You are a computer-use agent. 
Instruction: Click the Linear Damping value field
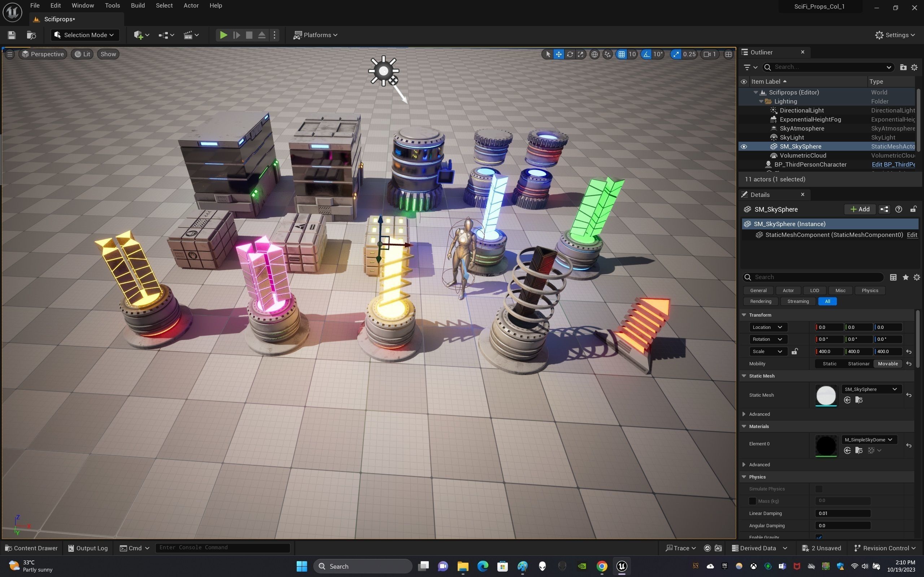click(842, 513)
